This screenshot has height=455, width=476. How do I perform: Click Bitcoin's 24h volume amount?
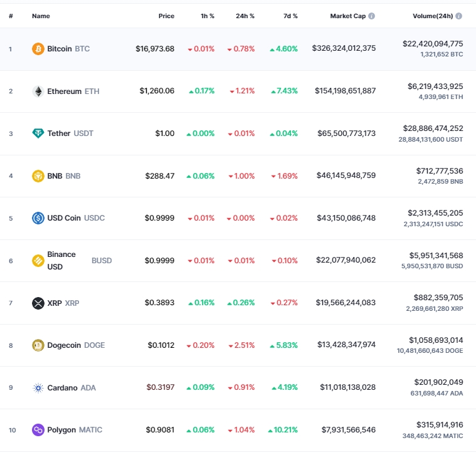pyautogui.click(x=433, y=44)
